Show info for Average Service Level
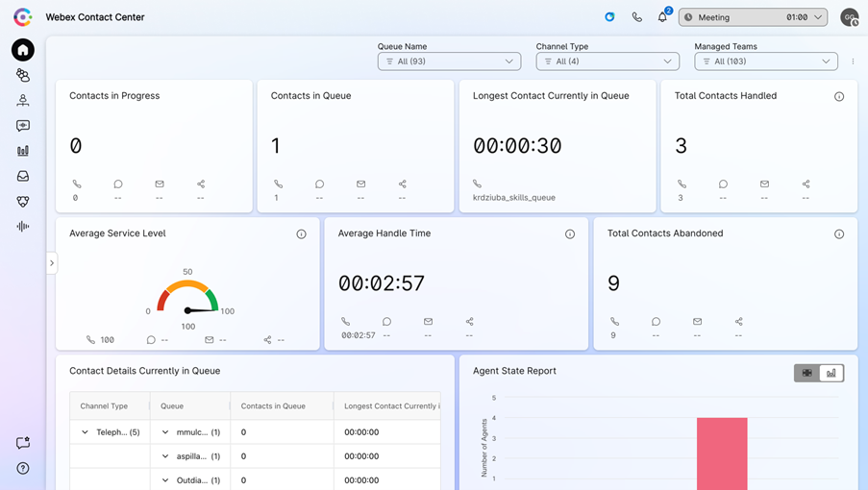This screenshot has height=490, width=868. coord(301,234)
